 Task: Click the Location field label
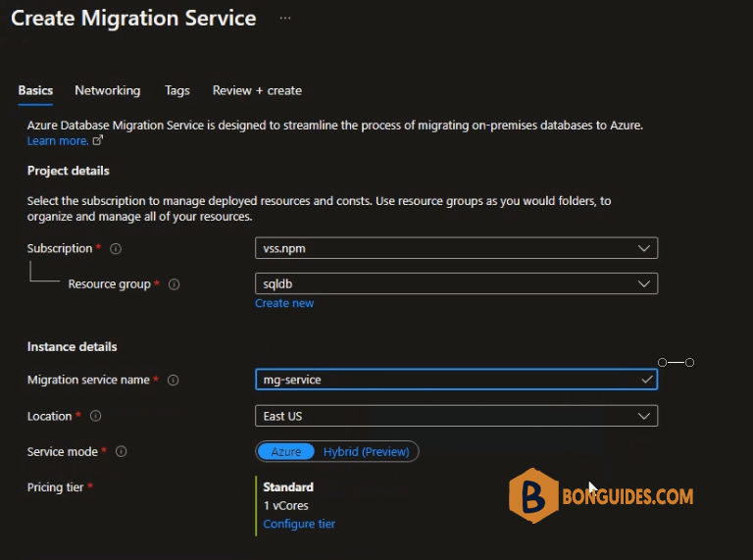(x=49, y=416)
